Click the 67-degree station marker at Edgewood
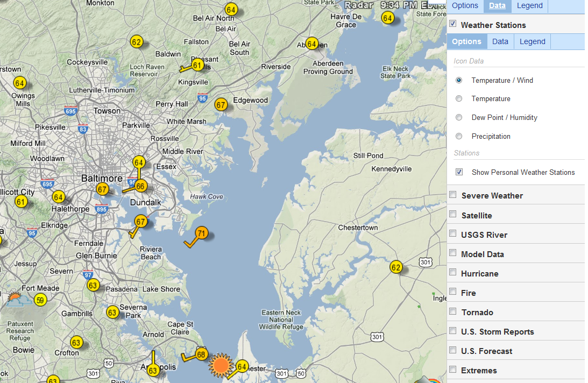The height and width of the screenshot is (383, 588). [221, 104]
